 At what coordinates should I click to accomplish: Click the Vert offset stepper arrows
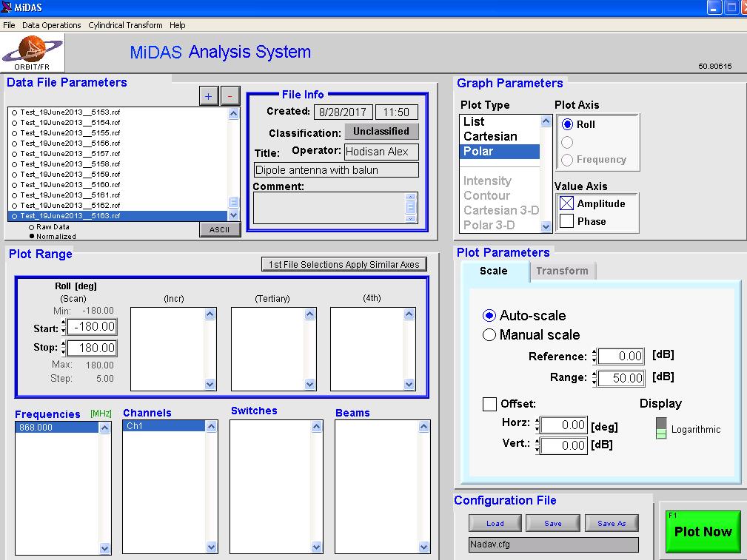tap(537, 446)
